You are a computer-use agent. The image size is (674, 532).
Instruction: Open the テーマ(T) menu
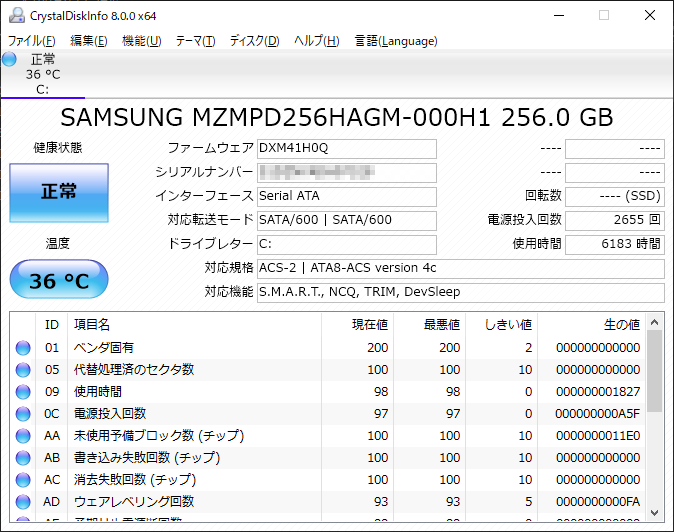tap(195, 41)
